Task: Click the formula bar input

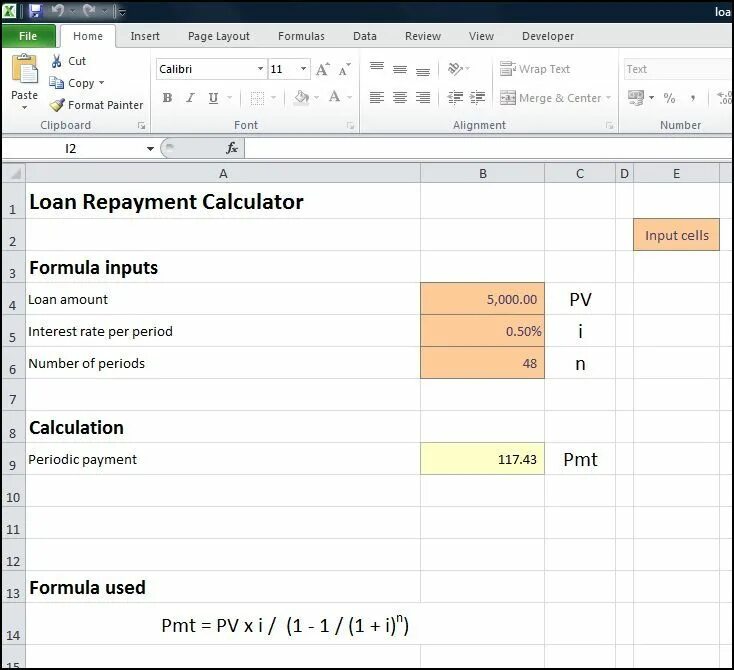Action: coord(488,148)
